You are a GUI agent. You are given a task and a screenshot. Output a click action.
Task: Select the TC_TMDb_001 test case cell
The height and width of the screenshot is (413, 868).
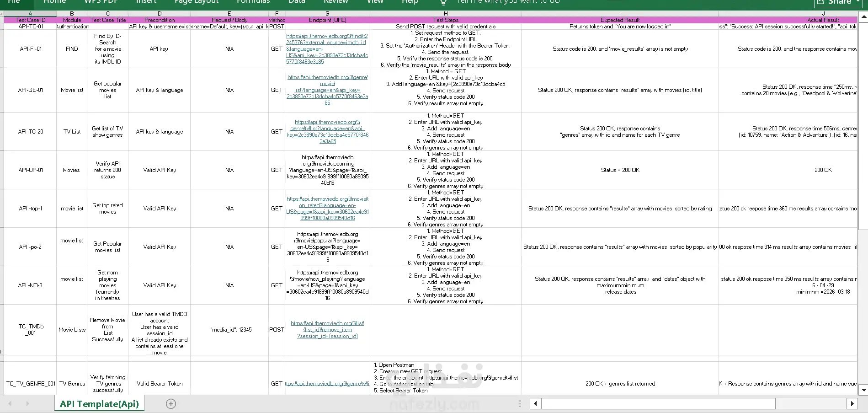(30, 330)
